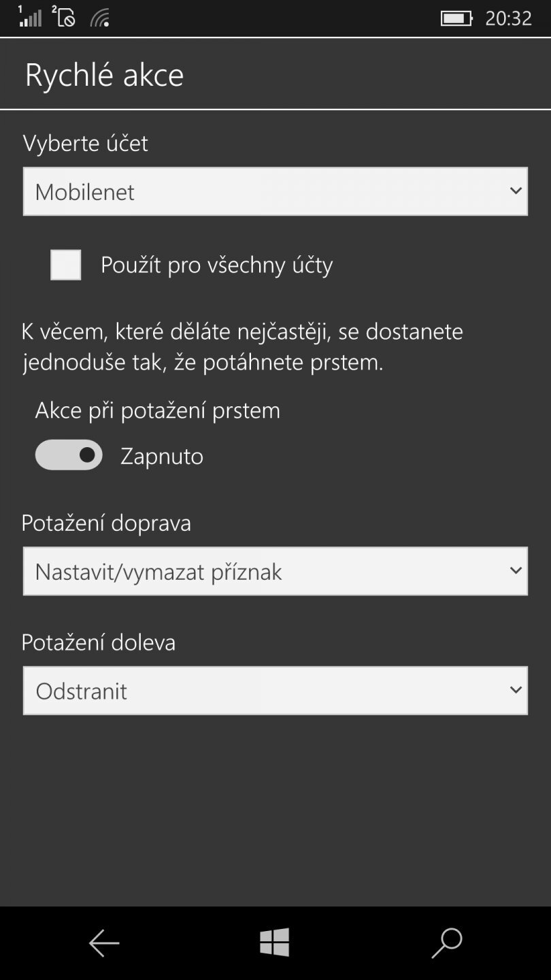The height and width of the screenshot is (980, 551).
Task: Tap the "Rychlé akce" page heading
Action: pyautogui.click(x=104, y=73)
